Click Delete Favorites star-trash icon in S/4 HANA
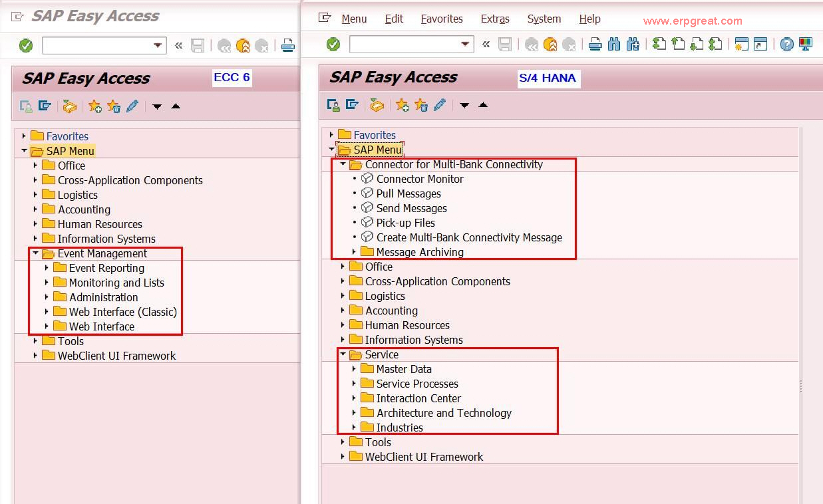Image resolution: width=823 pixels, height=504 pixels. tap(421, 105)
